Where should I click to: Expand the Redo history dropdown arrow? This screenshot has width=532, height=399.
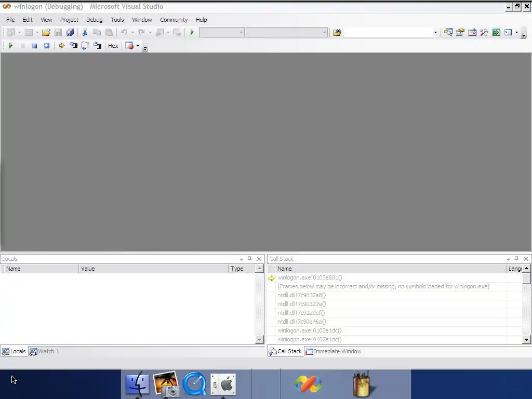tap(150, 32)
